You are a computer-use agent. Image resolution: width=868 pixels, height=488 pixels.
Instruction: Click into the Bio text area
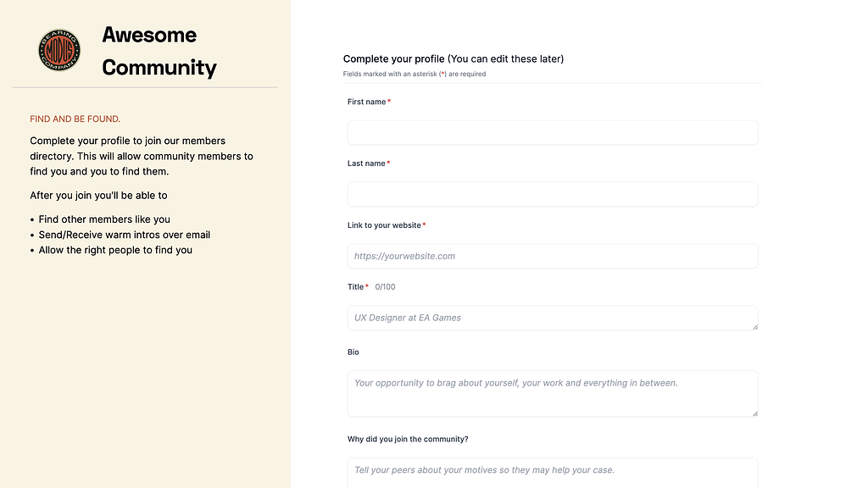553,393
